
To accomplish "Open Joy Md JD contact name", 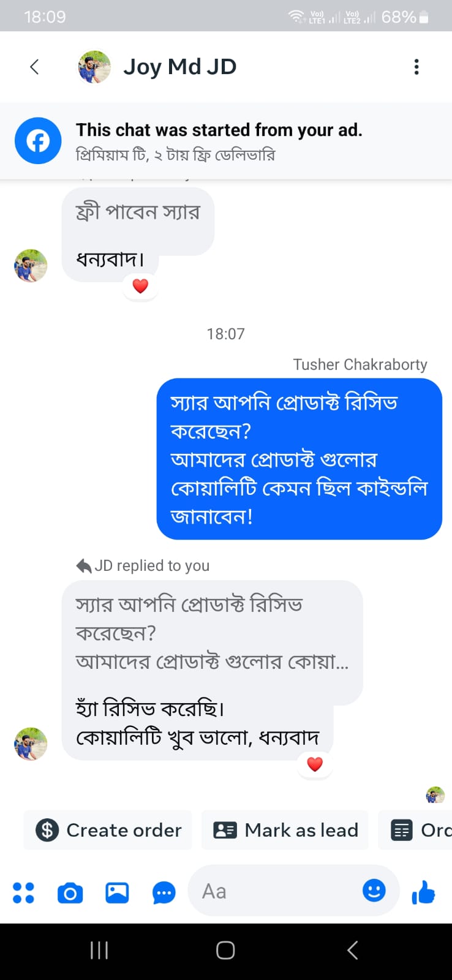I will pyautogui.click(x=179, y=67).
